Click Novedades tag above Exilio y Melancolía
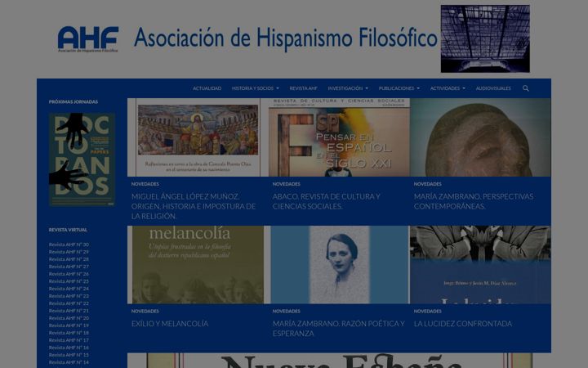Viewport: 588px width, 368px height. click(x=145, y=312)
